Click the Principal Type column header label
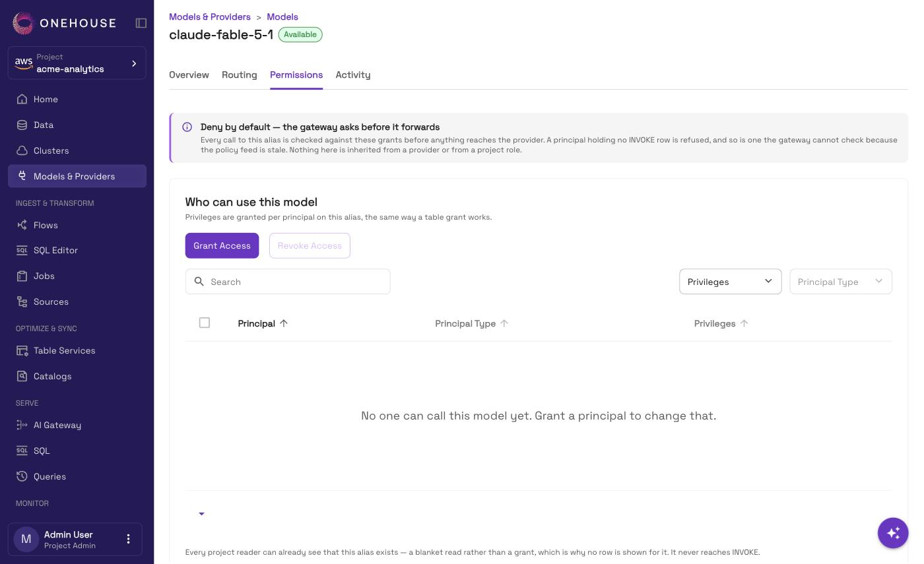Image resolution: width=924 pixels, height=564 pixels. pos(465,323)
